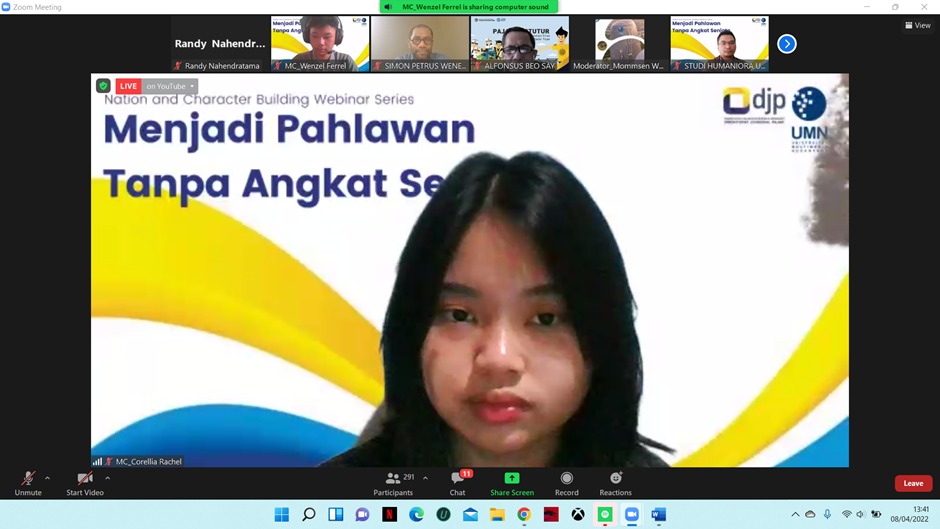Show next participants with the blue arrow
Image resolution: width=940 pixels, height=529 pixels.
787,43
